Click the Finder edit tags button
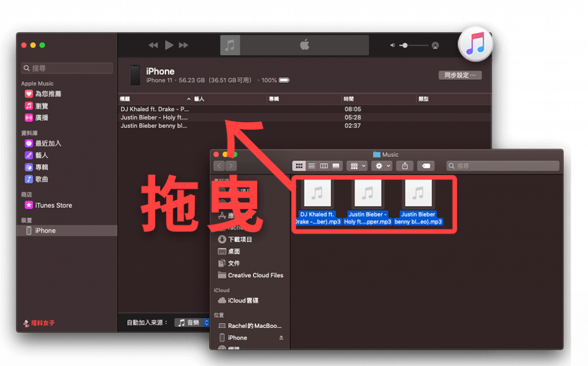The width and height of the screenshot is (588, 366). click(426, 166)
